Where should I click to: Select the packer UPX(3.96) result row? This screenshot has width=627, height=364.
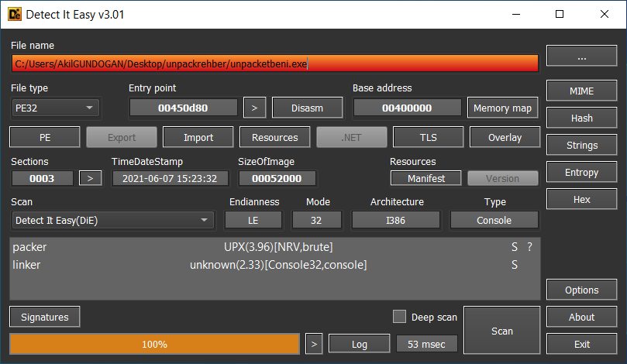(274, 247)
